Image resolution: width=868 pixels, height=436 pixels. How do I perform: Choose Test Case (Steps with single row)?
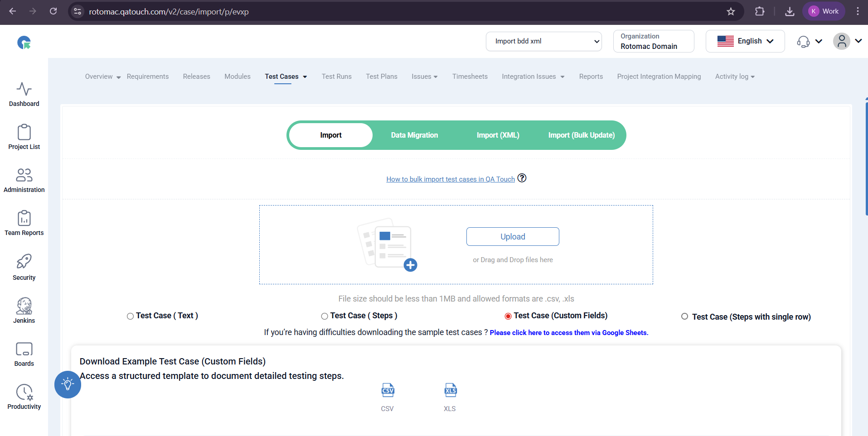pos(684,316)
